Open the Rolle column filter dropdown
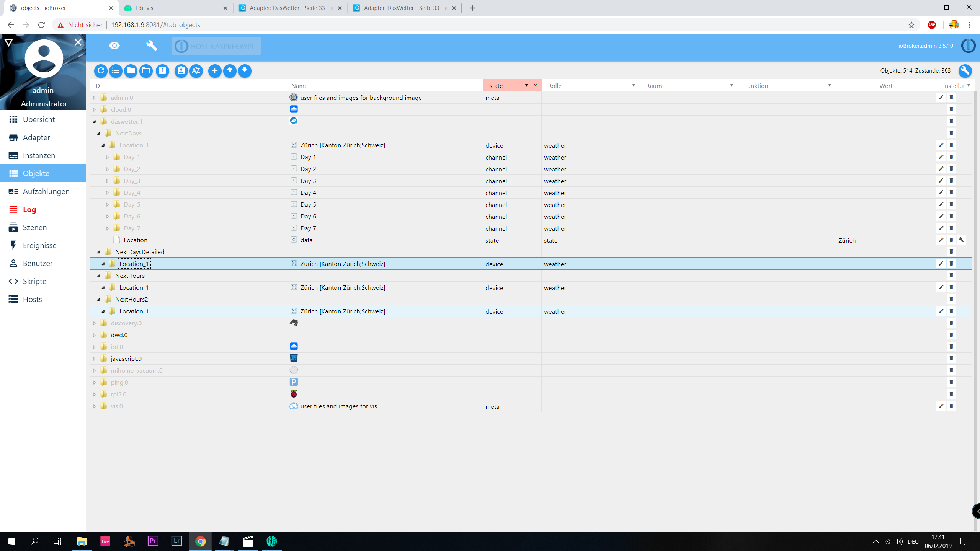 [x=633, y=86]
